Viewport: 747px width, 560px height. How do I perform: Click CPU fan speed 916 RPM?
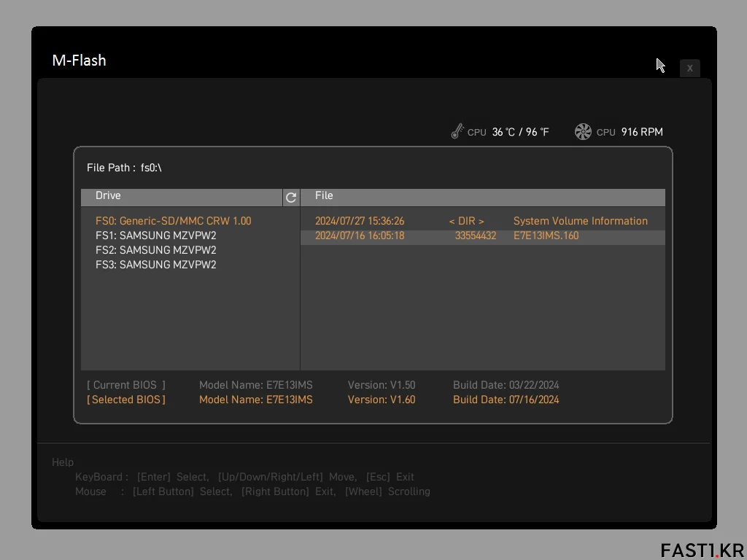(x=642, y=132)
